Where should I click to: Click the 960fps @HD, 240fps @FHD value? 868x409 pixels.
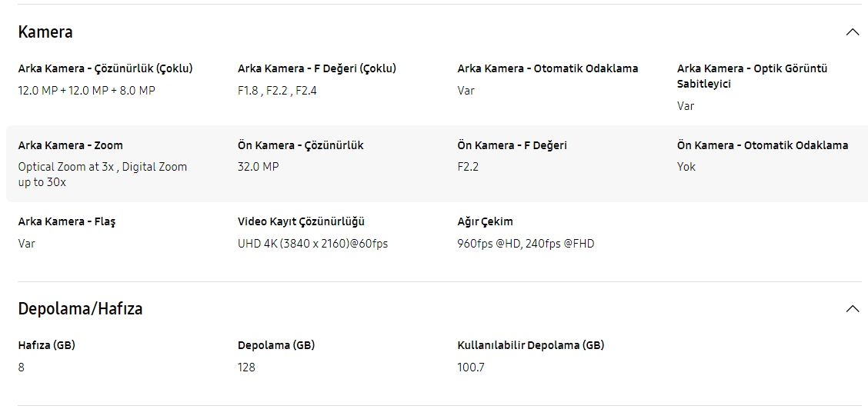point(526,243)
